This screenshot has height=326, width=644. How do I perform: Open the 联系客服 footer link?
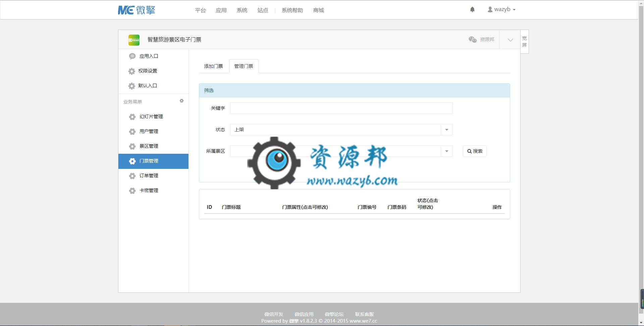[x=364, y=314]
